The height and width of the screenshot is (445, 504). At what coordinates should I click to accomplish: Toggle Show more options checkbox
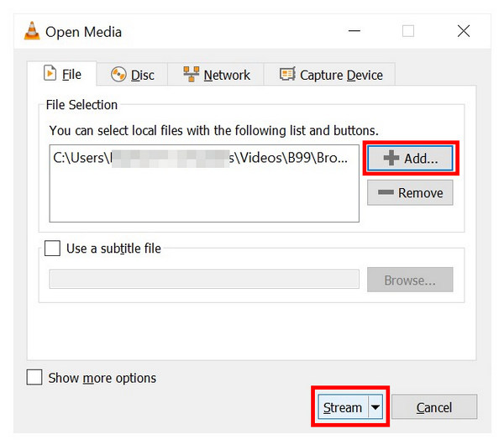point(34,377)
